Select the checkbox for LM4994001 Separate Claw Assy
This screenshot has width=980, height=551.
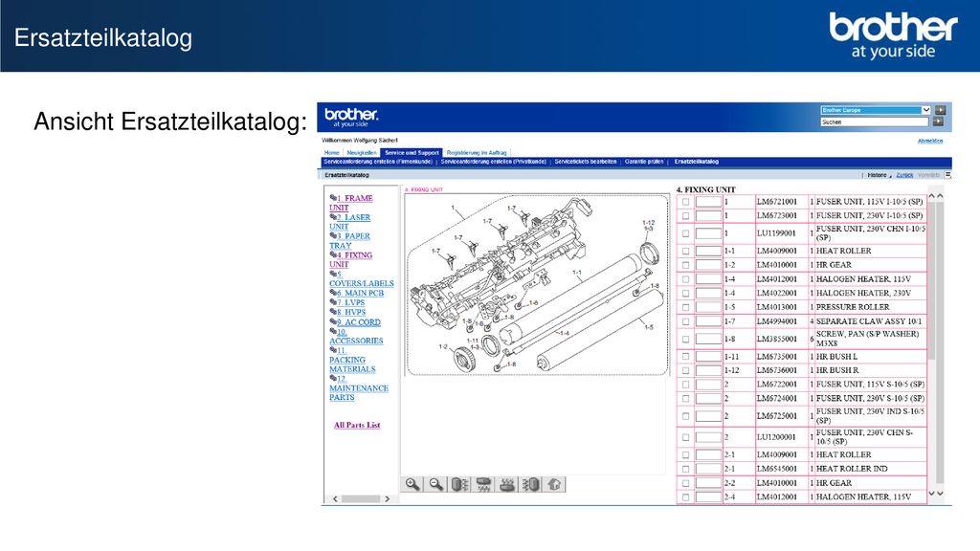(x=685, y=321)
